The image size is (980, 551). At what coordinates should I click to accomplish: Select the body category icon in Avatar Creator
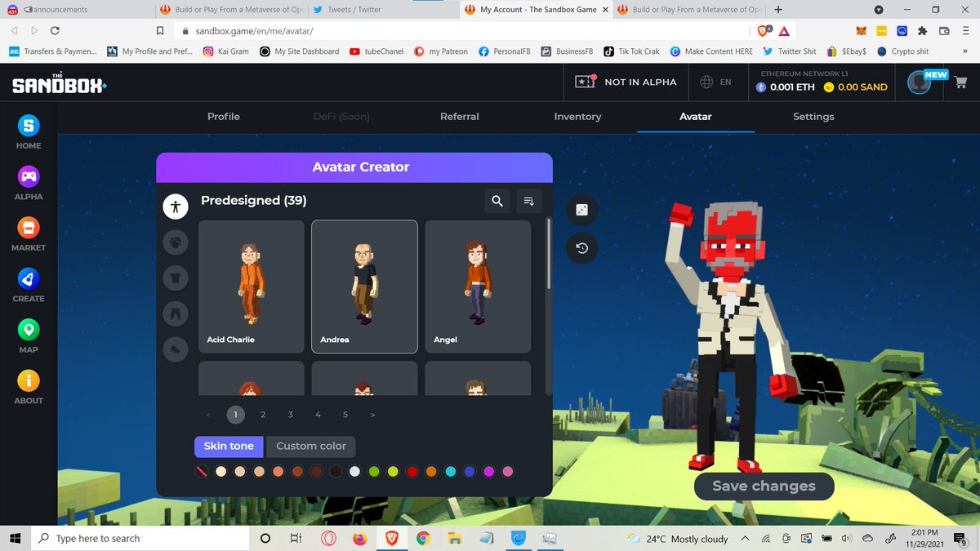tap(176, 207)
